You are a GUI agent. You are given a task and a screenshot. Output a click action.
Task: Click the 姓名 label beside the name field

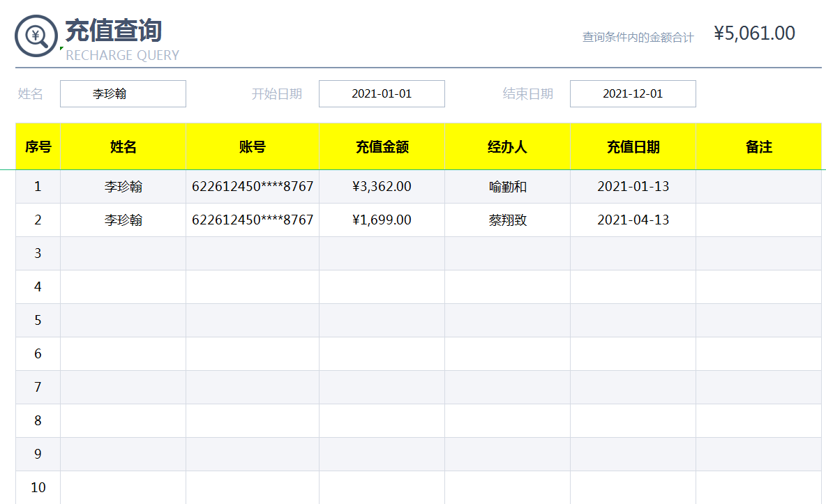tap(31, 93)
